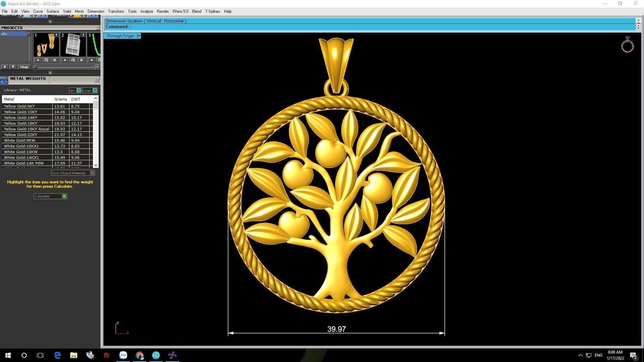Screen dimensions: 644x362
Task: Click the project upload arrow button
Action: (x=13, y=67)
